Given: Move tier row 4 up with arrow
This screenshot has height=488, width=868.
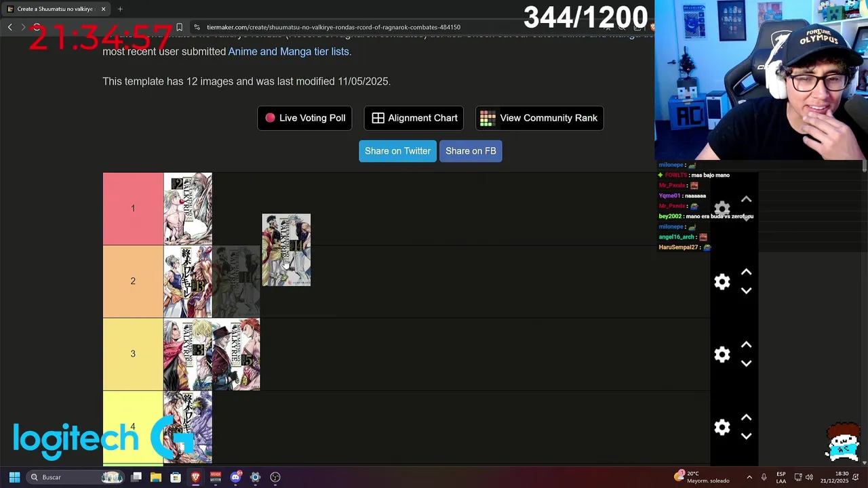Looking at the screenshot, I should coord(746,418).
